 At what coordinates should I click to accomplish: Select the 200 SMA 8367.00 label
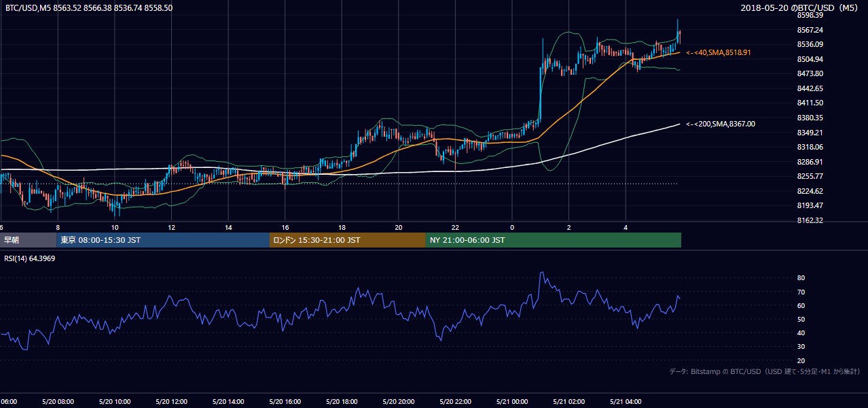721,124
